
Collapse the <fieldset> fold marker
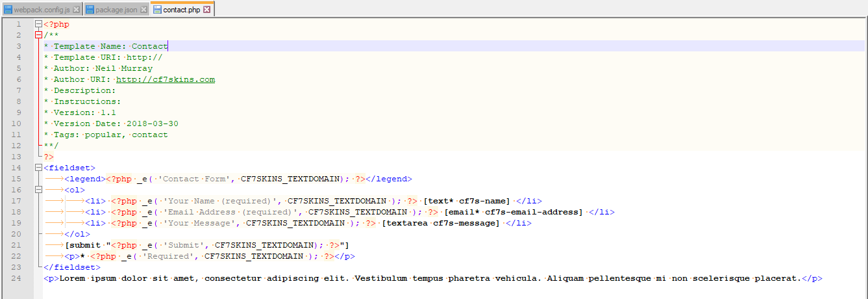tap(38, 168)
